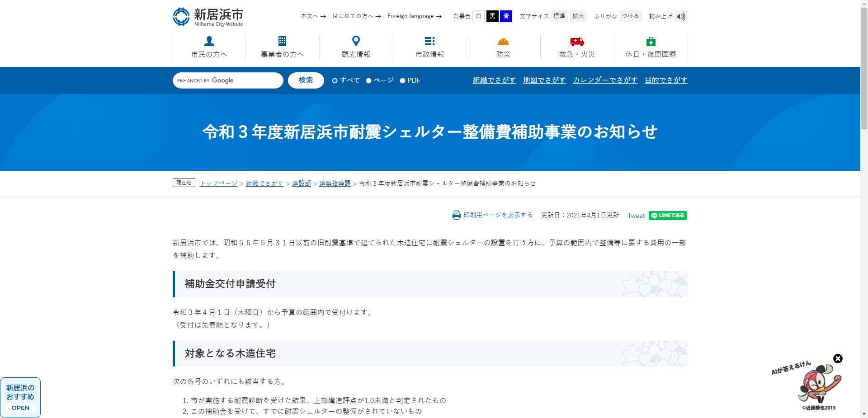Select the PDF search filter
This screenshot has height=418, width=868.
click(x=402, y=80)
